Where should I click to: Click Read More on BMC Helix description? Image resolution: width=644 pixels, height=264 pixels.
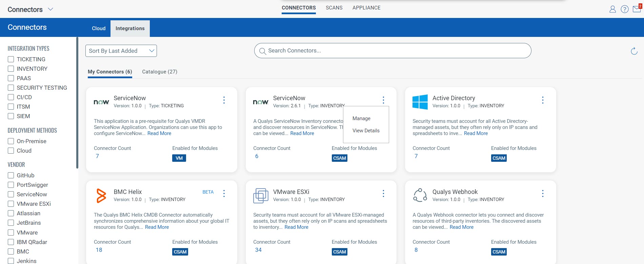tap(157, 227)
